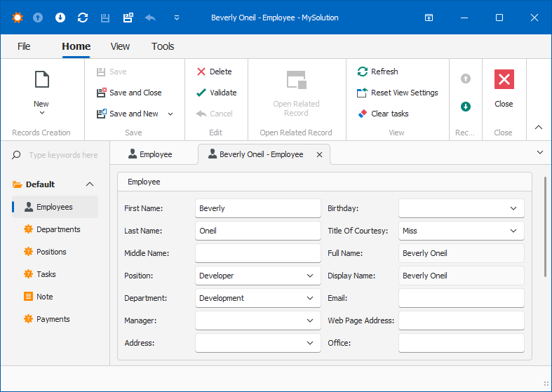
Task: Click the Email field
Action: pos(462,299)
